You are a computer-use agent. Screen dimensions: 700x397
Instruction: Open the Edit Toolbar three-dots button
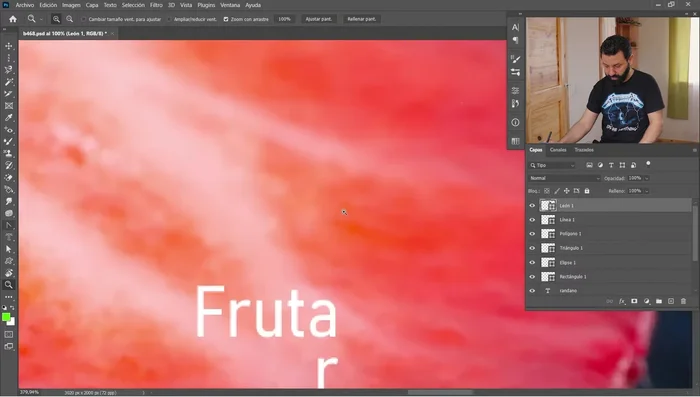pos(8,297)
